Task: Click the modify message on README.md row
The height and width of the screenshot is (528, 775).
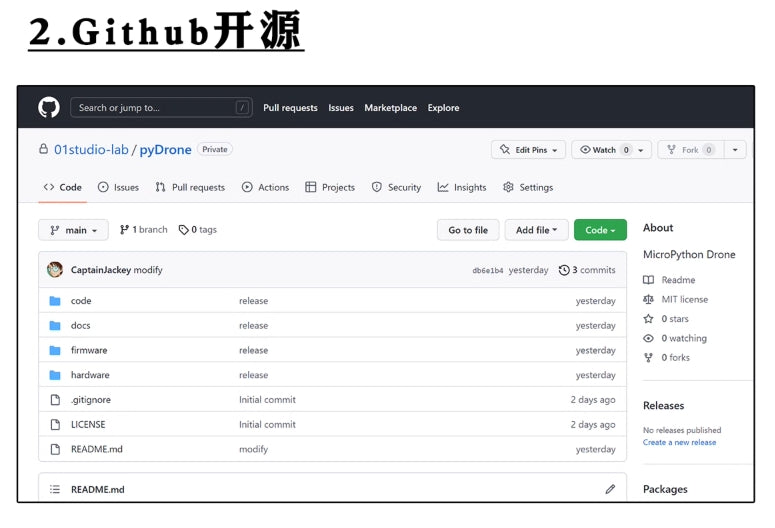Action: point(254,449)
